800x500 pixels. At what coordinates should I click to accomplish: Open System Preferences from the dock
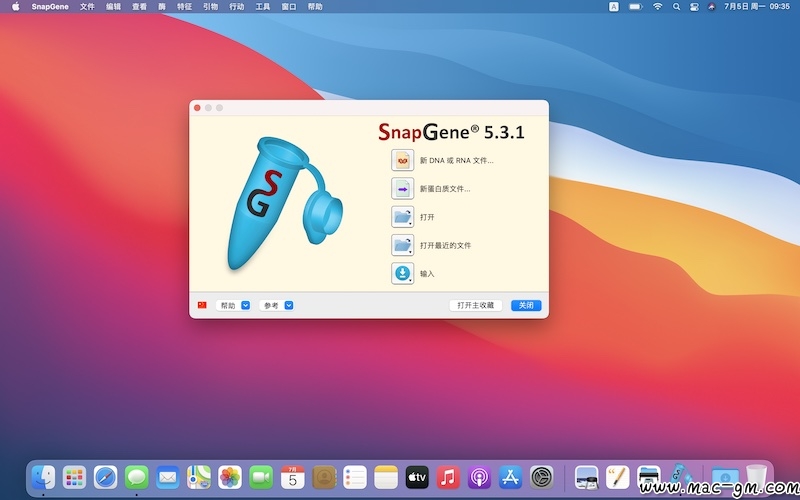[541, 478]
